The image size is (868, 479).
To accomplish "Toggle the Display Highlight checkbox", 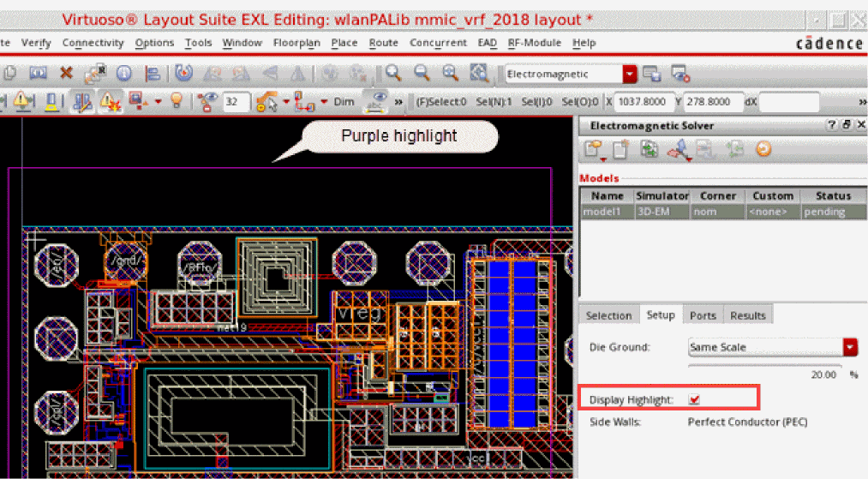I will (x=694, y=399).
